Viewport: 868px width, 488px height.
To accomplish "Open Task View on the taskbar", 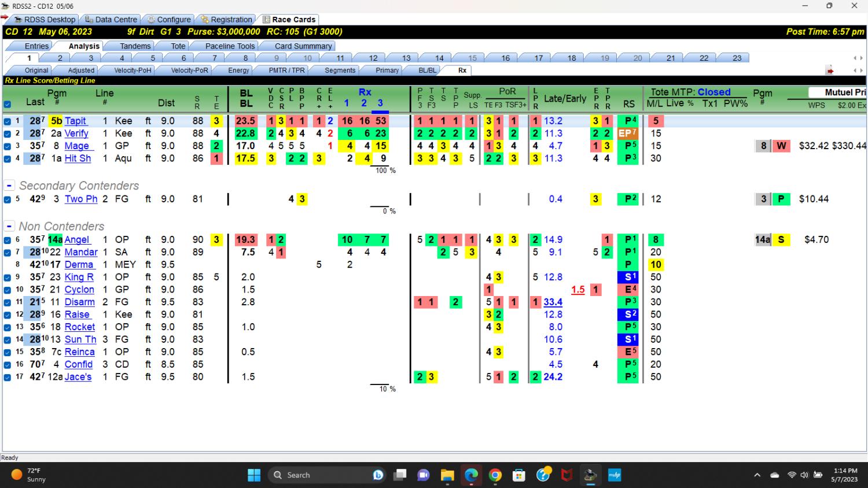I will pos(400,475).
